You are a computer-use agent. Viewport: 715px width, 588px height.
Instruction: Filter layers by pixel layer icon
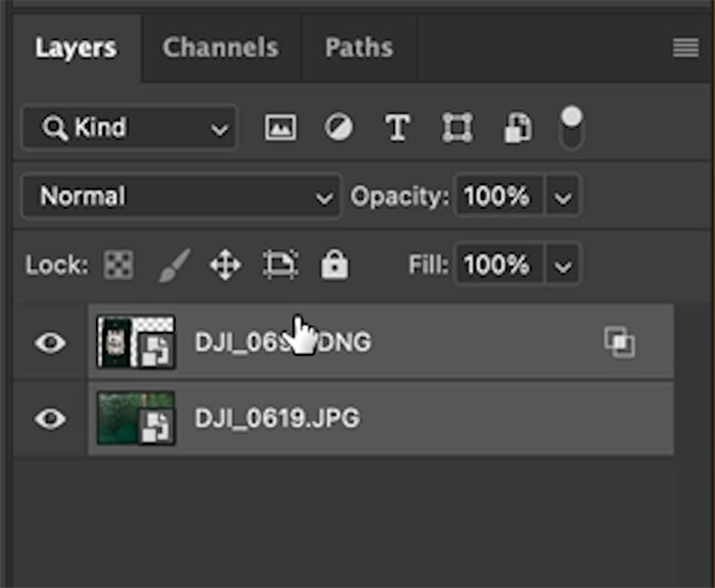pyautogui.click(x=281, y=127)
